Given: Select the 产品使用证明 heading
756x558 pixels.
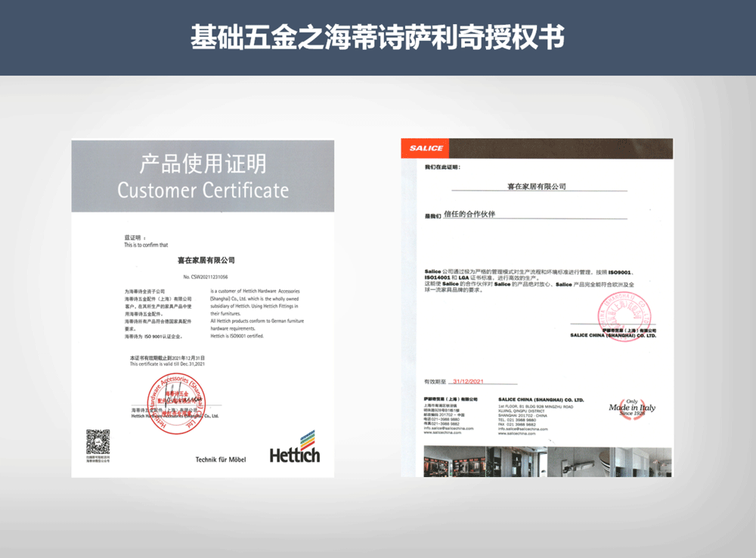Looking at the screenshot, I should click(x=203, y=164).
